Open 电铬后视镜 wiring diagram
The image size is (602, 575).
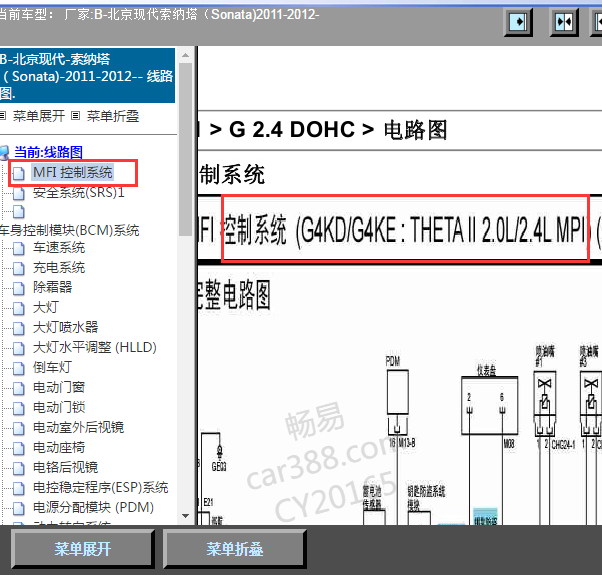(65, 467)
